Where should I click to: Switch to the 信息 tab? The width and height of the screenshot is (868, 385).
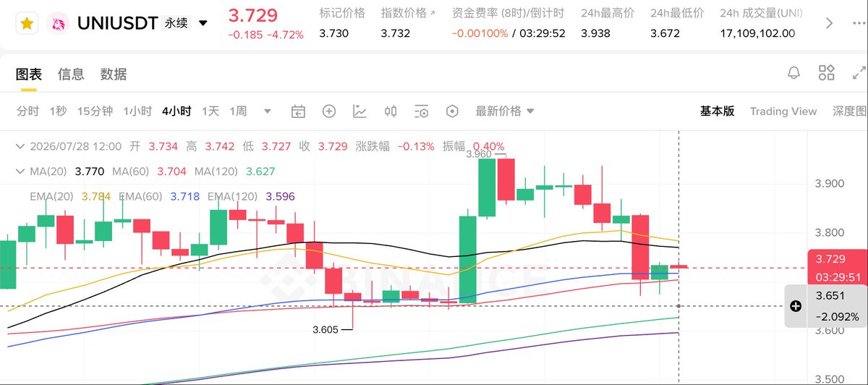click(x=71, y=74)
